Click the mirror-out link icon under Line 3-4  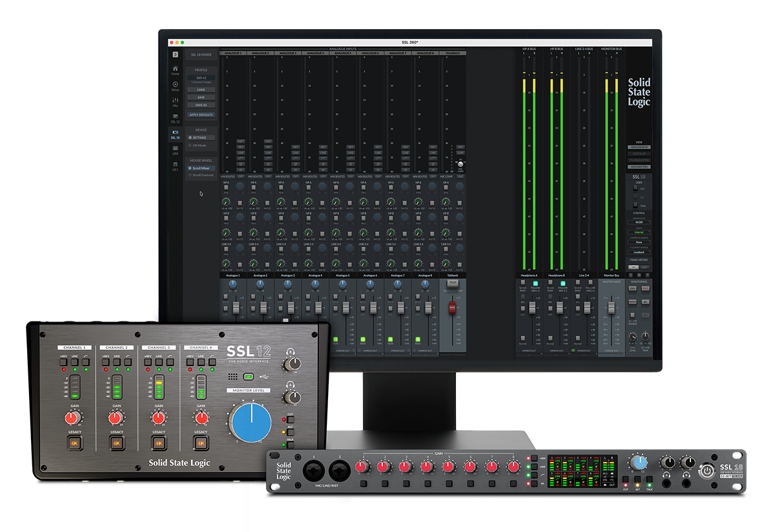tap(573, 350)
